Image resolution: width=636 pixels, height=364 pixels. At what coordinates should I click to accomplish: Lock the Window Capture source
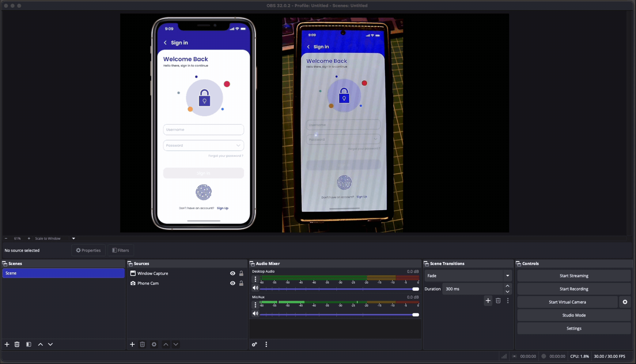click(x=241, y=273)
